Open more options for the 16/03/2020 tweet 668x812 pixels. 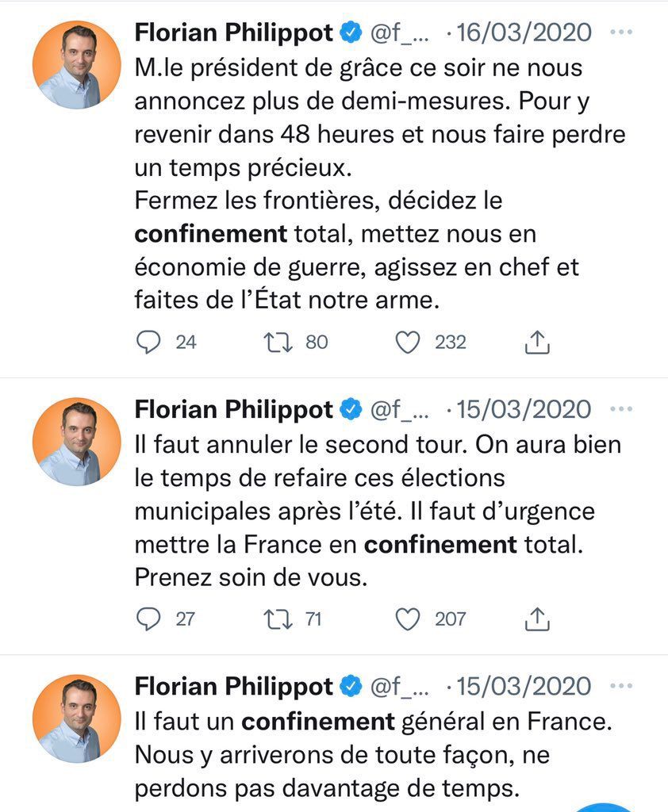(x=620, y=33)
